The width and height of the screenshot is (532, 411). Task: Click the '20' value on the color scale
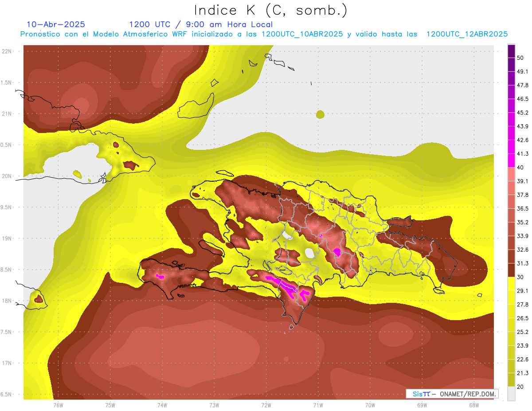coord(521,387)
